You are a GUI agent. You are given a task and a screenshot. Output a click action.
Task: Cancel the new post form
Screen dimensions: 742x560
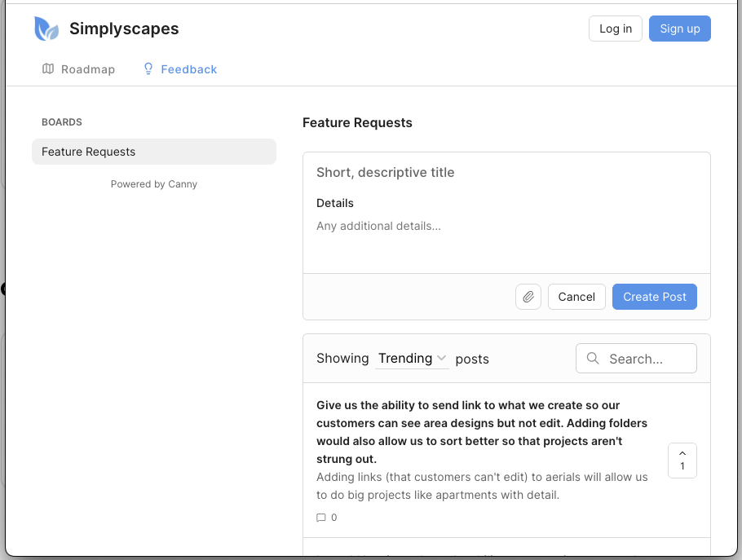[576, 297]
